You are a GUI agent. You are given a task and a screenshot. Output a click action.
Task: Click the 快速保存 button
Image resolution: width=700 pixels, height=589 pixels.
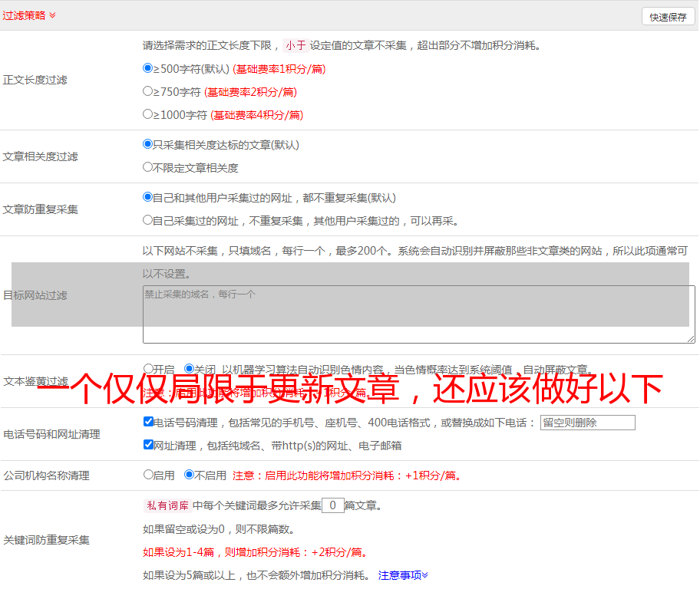(668, 17)
